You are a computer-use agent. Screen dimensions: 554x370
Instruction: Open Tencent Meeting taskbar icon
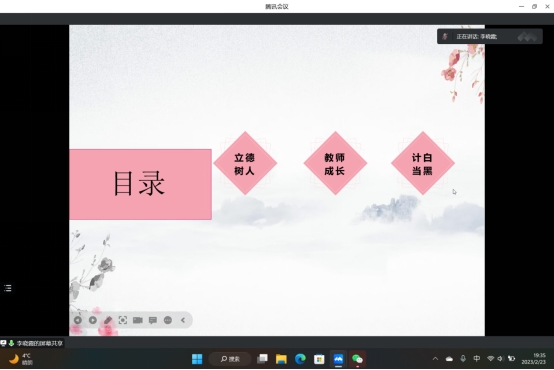coord(338,359)
